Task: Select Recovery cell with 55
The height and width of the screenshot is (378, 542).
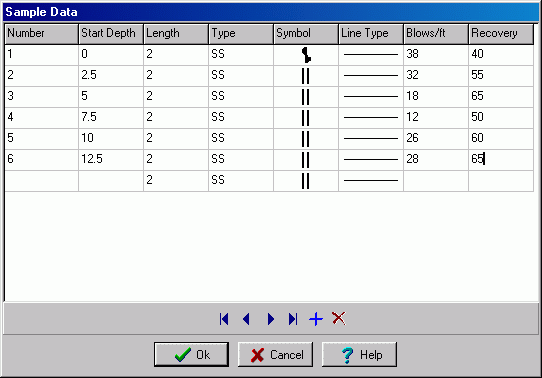Action: click(501, 76)
